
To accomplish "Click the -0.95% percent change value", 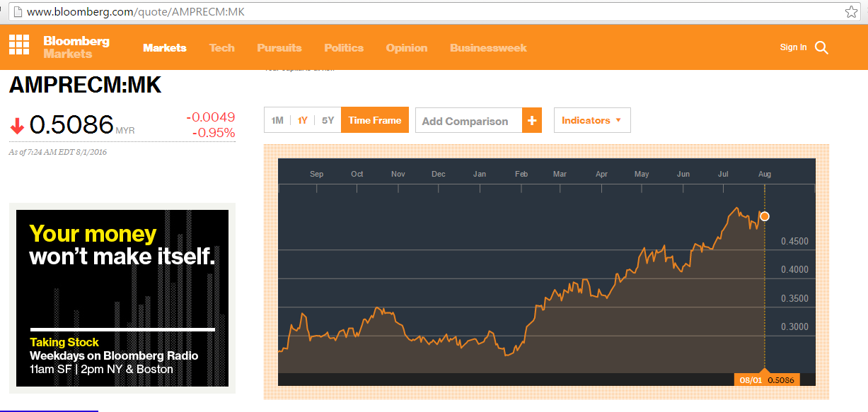I will 214,133.
